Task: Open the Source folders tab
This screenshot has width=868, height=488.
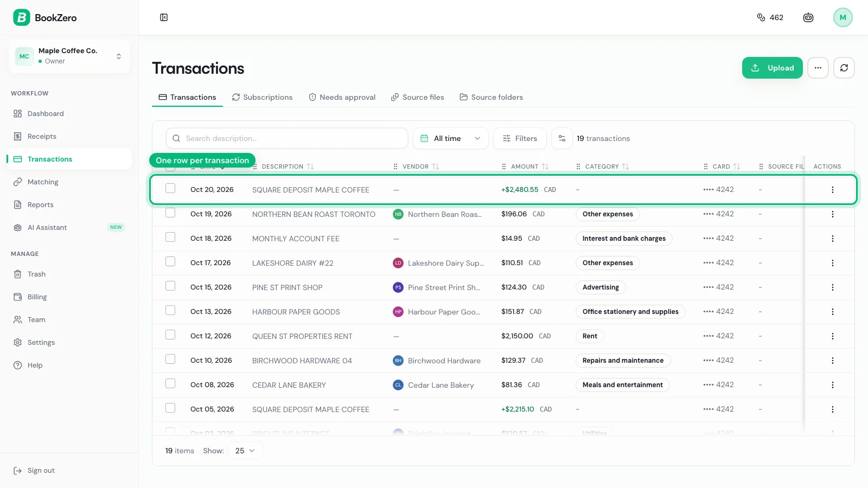Action: [492, 97]
